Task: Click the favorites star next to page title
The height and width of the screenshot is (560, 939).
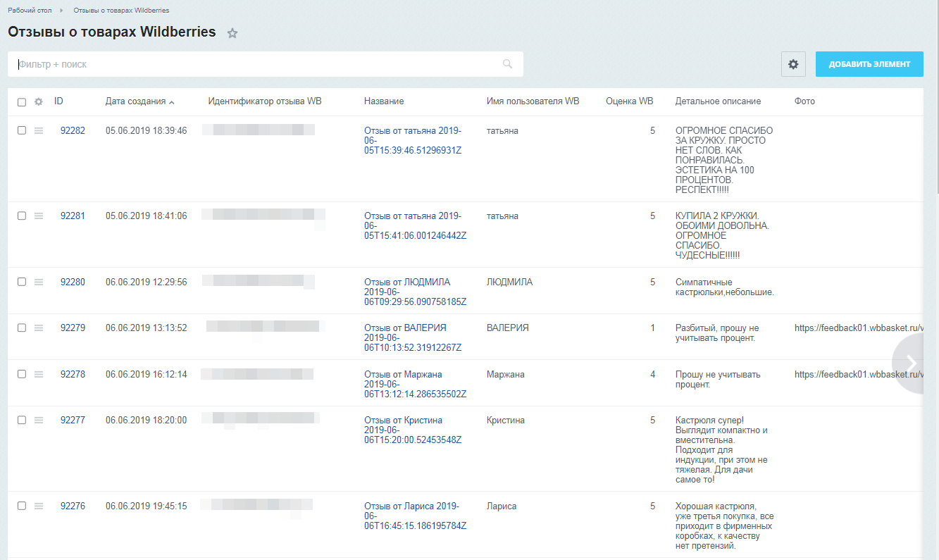Action: (x=232, y=33)
